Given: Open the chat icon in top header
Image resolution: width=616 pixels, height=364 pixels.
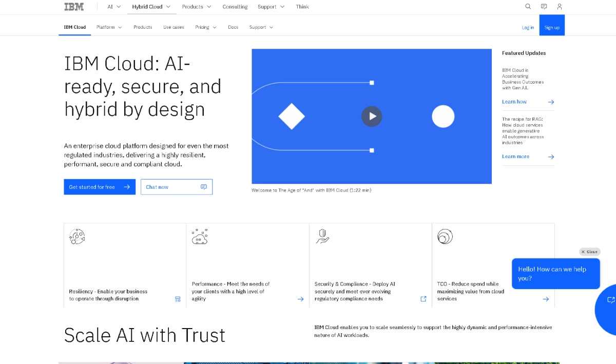Looking at the screenshot, I should click(x=544, y=7).
